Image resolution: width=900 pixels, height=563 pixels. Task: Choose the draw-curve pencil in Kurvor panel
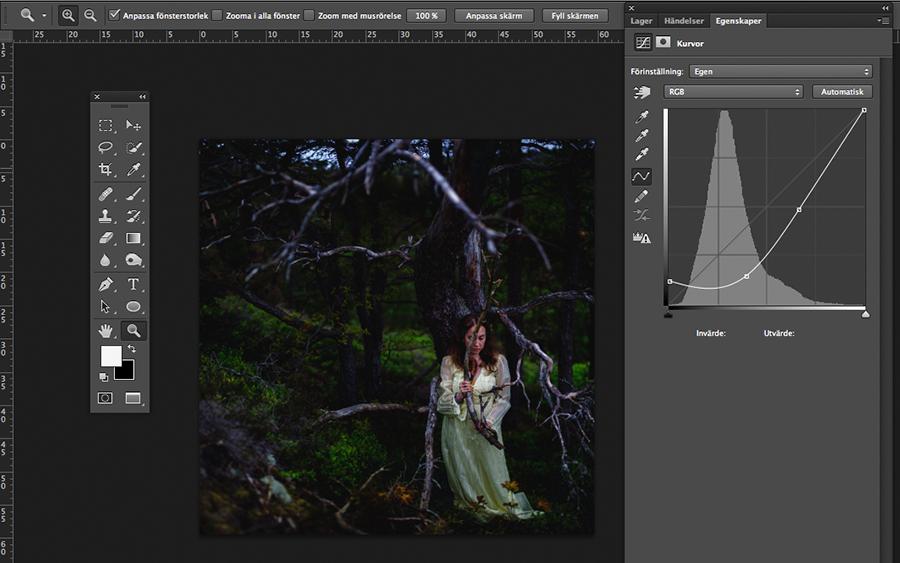(x=641, y=196)
